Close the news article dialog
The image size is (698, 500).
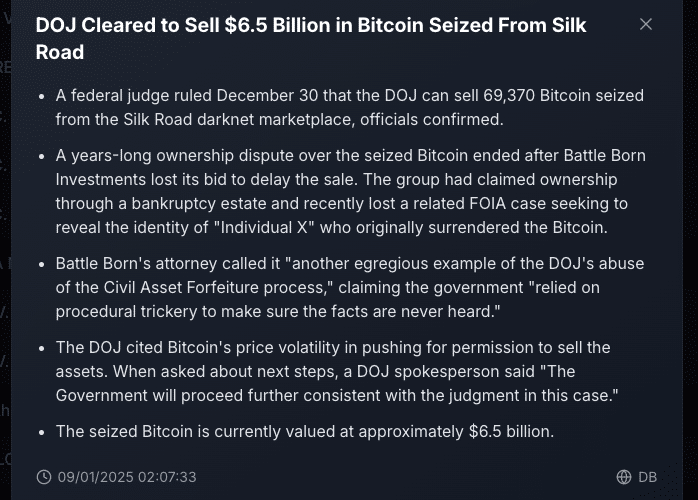(646, 24)
